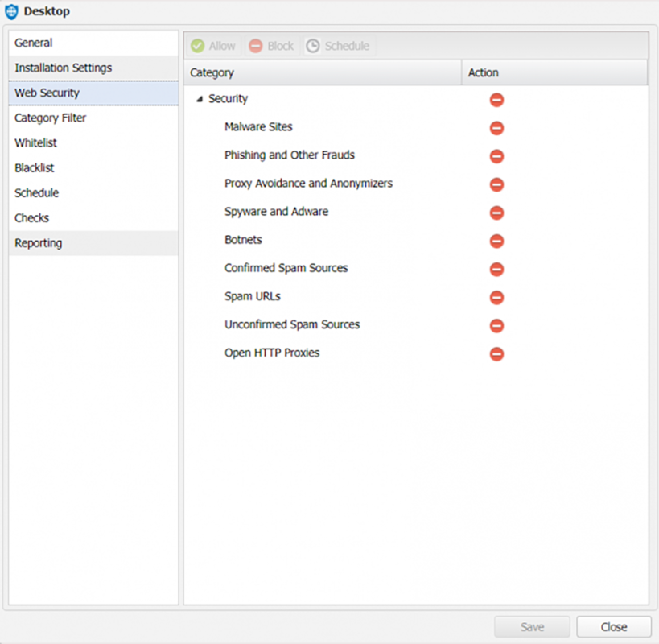Click the Allow toolbar button
Image resolution: width=659 pixels, height=644 pixels.
pyautogui.click(x=213, y=46)
